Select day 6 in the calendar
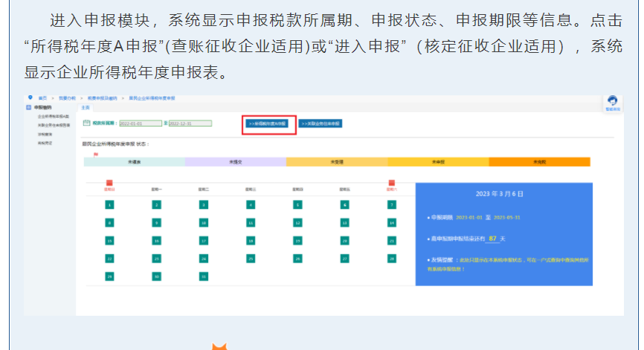Image resolution: width=644 pixels, height=350 pixels. click(344, 205)
